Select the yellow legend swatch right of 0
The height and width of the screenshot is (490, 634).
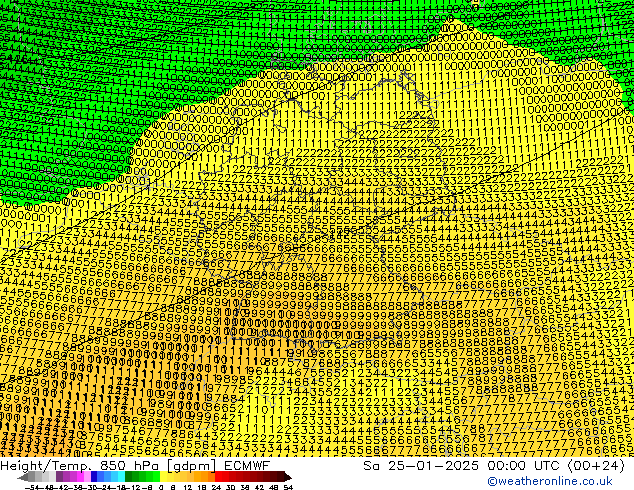(x=163, y=476)
